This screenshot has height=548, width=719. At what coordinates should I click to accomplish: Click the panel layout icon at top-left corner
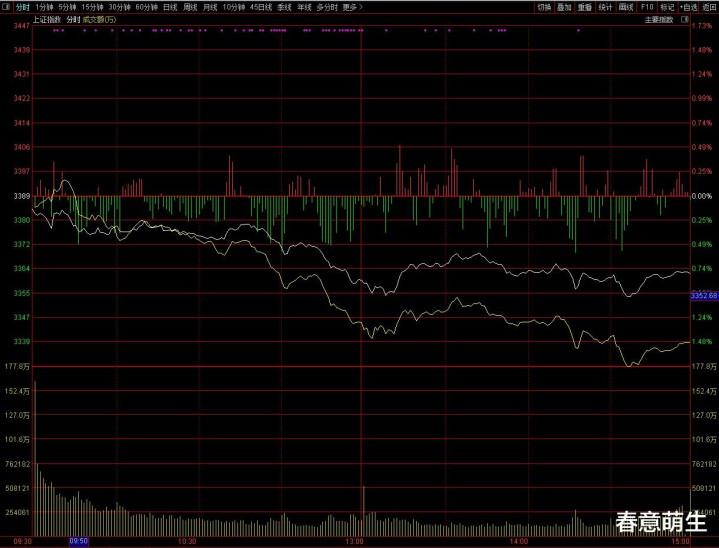pos(6,7)
